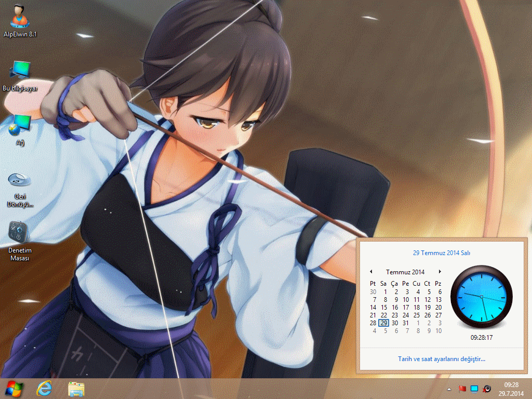Click the Temmuz 2014 month header

(405, 272)
